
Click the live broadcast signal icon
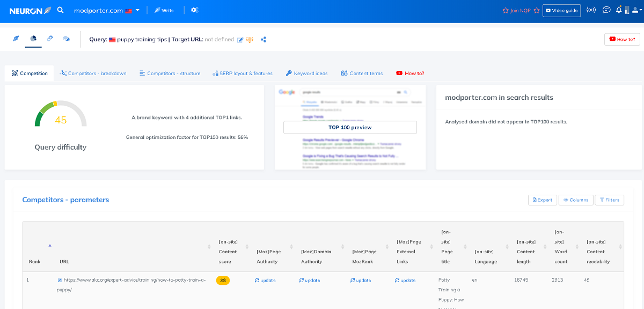(591, 10)
